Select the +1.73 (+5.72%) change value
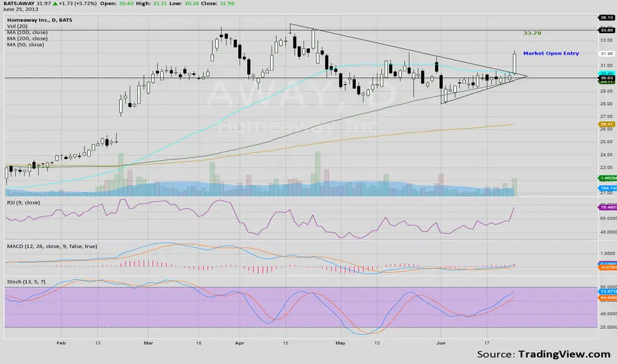The width and height of the screenshot is (617, 364). point(77,3)
